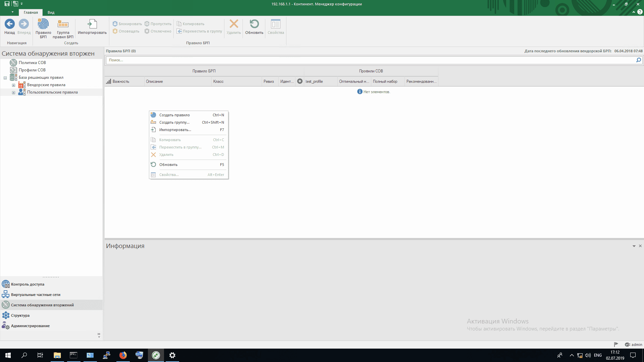Image resolution: width=644 pixels, height=362 pixels.
Task: Open Контроль доступа section in sidebar
Action: [x=28, y=284]
